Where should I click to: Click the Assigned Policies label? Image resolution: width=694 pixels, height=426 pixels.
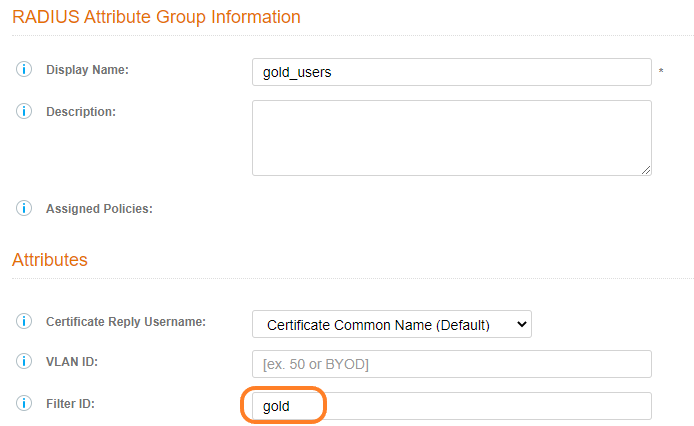99,209
